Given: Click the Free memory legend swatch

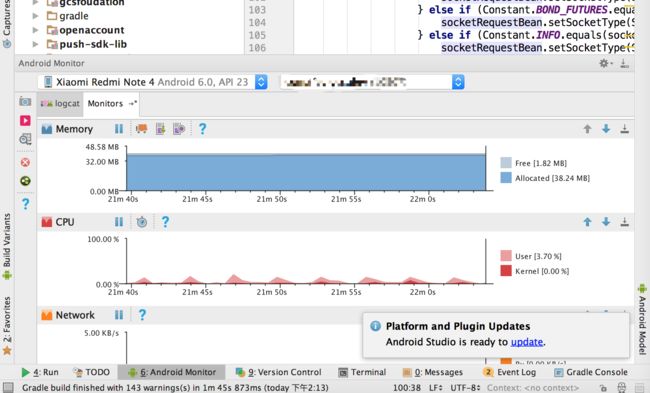Looking at the screenshot, I should pyautogui.click(x=506, y=163).
